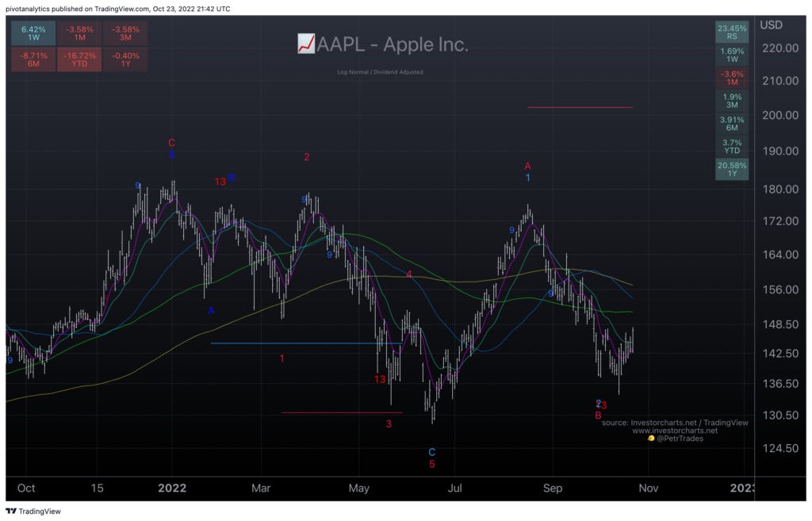
Task: Click the 124.50 price axis label
Action: coord(780,448)
